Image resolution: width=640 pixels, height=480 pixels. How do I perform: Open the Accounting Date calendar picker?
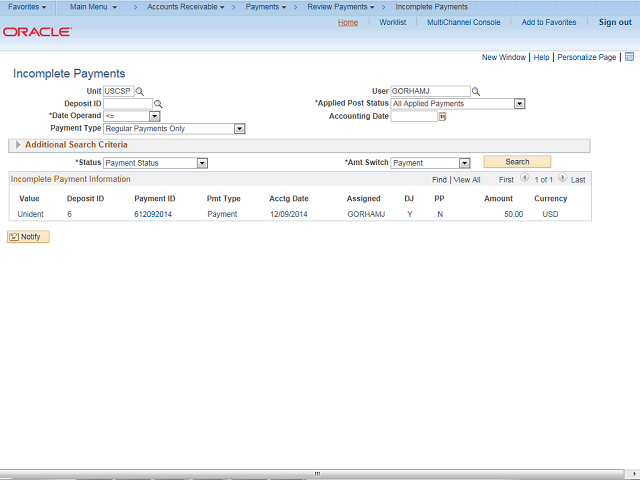(x=442, y=117)
